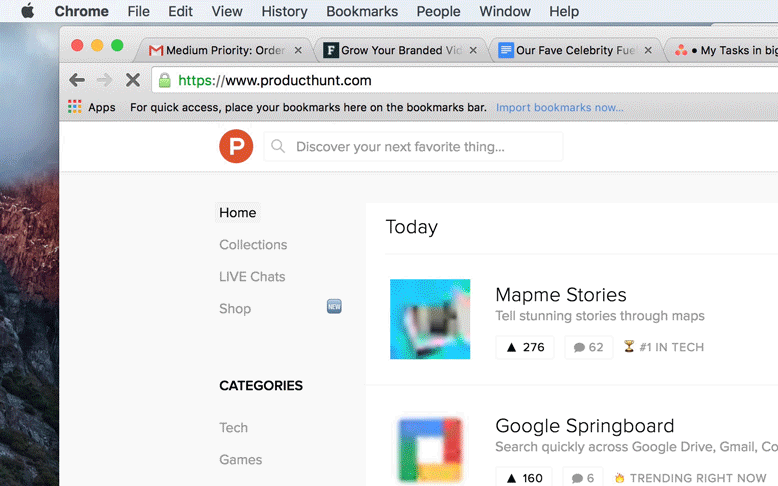
Task: Click the Product Hunt logo
Action: pyautogui.click(x=236, y=146)
